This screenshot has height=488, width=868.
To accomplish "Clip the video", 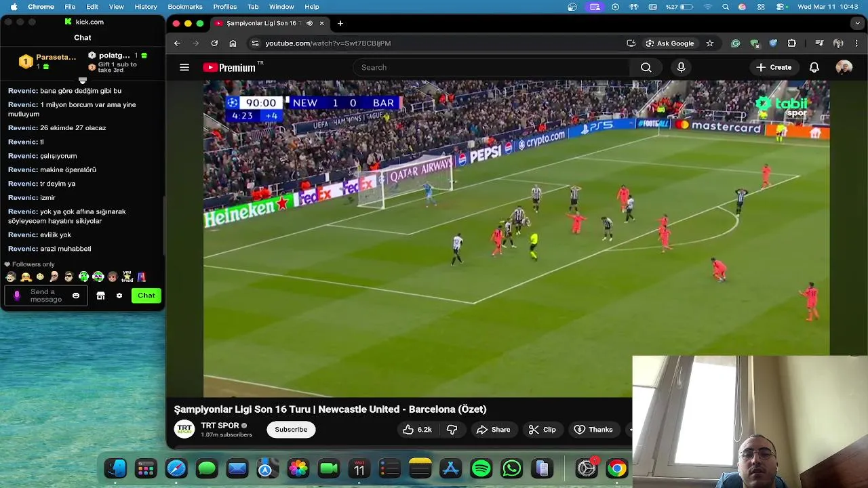I will pos(542,430).
